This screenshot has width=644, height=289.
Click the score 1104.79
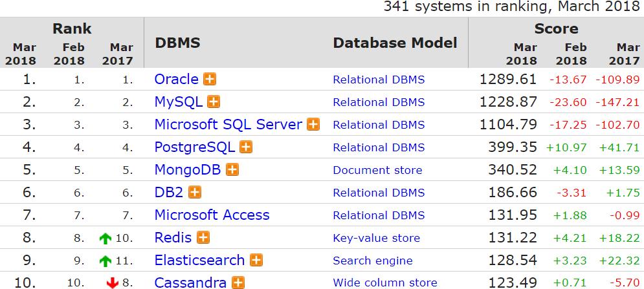pos(508,124)
